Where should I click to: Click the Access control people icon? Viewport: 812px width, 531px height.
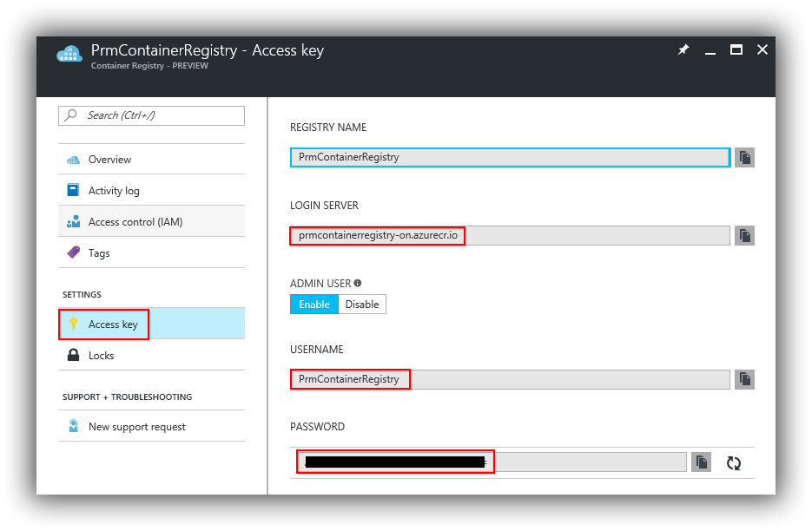74,221
